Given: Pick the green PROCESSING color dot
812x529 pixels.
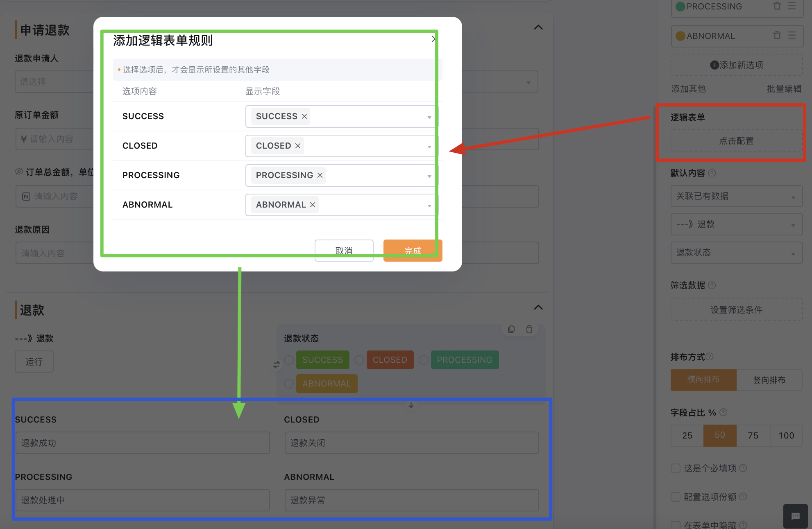Looking at the screenshot, I should tap(680, 7).
